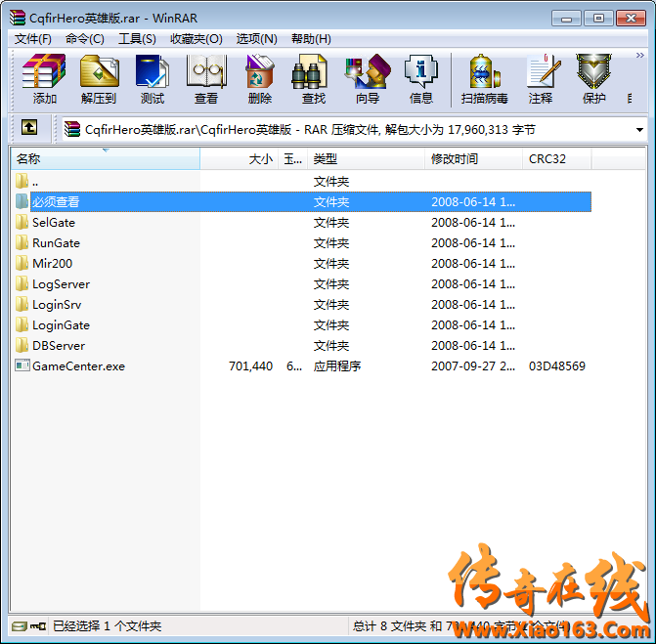
Task: Click the 应用程序 type cell
Action: pyautogui.click(x=337, y=366)
